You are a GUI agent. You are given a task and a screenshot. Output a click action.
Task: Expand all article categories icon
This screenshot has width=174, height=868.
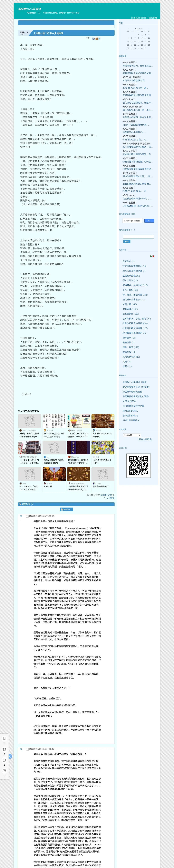tap(151, 256)
